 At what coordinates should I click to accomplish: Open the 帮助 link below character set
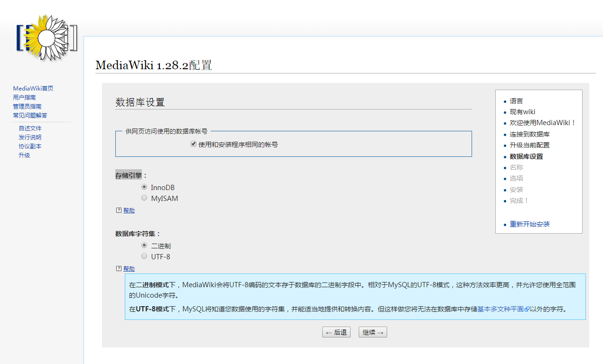coord(129,268)
